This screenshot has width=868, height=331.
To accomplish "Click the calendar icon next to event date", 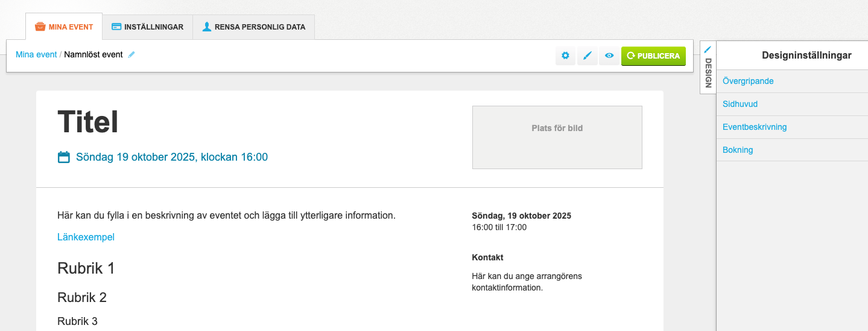I will tap(63, 157).
